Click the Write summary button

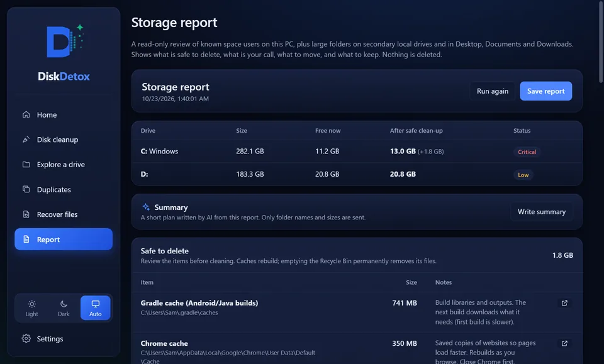pyautogui.click(x=542, y=212)
